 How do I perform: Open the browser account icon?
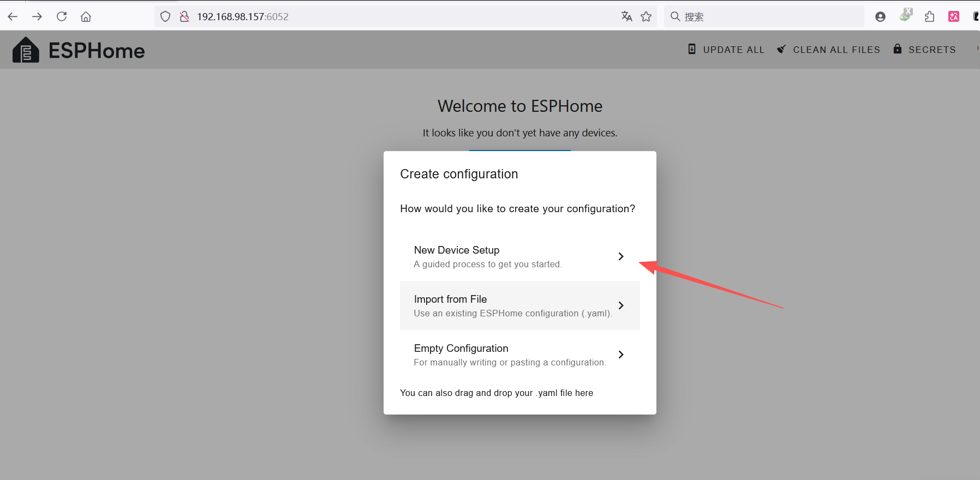(880, 17)
